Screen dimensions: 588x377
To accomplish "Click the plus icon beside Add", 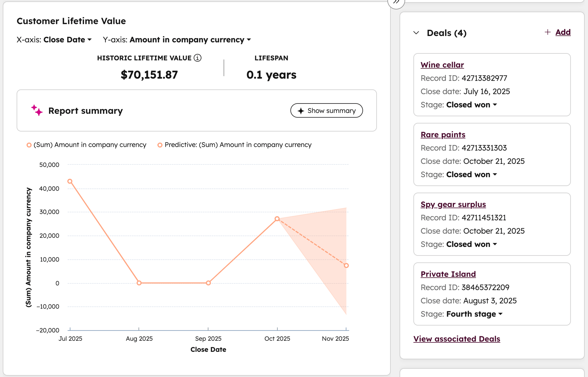I will (x=547, y=32).
